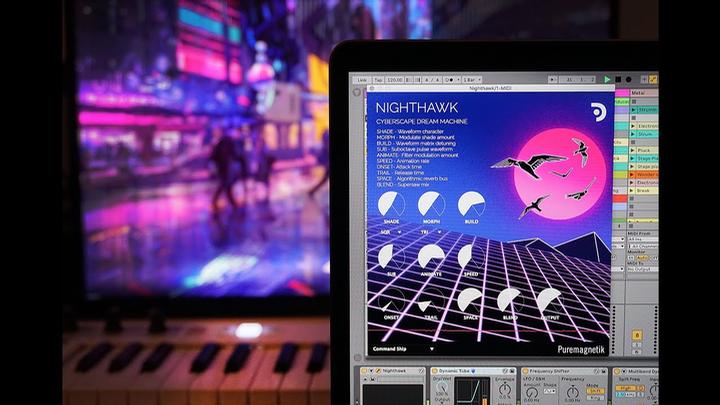Toggle the MIDI Arrangement Overdub plus button
The width and height of the screenshot is (720, 405).
click(x=644, y=79)
